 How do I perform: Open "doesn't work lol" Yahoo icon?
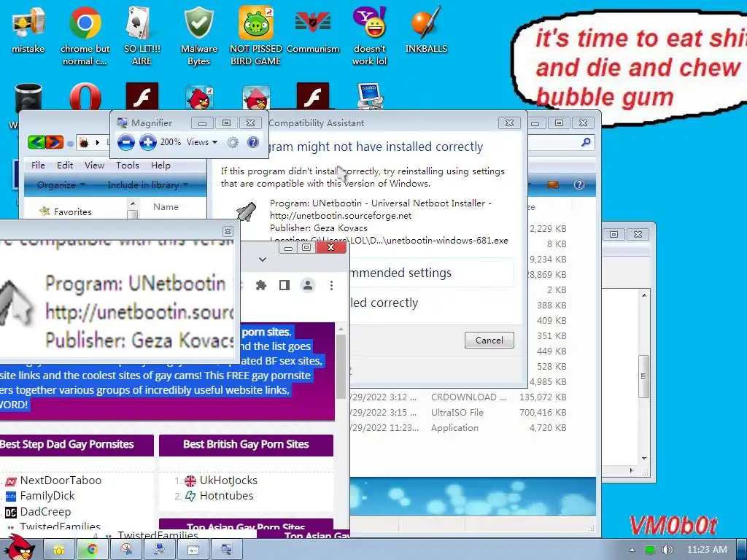pyautogui.click(x=370, y=36)
